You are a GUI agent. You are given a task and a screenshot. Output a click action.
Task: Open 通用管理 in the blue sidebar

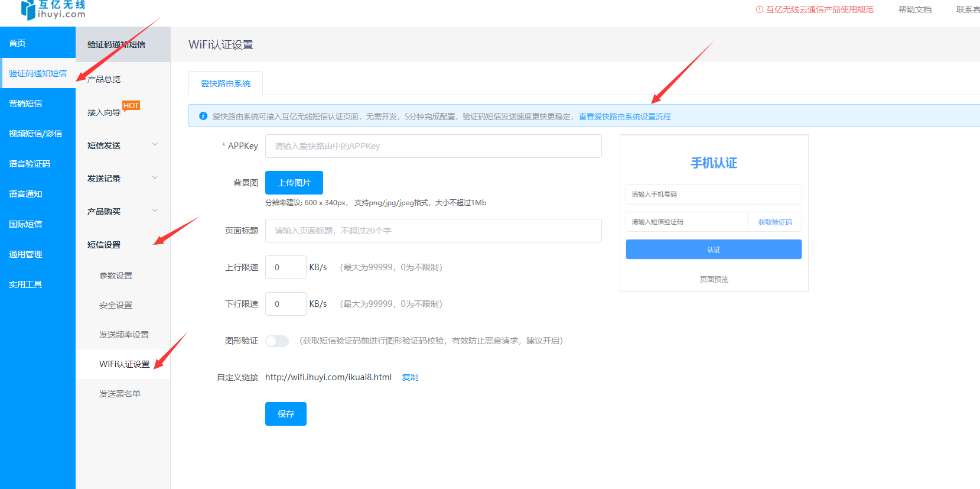(38, 254)
